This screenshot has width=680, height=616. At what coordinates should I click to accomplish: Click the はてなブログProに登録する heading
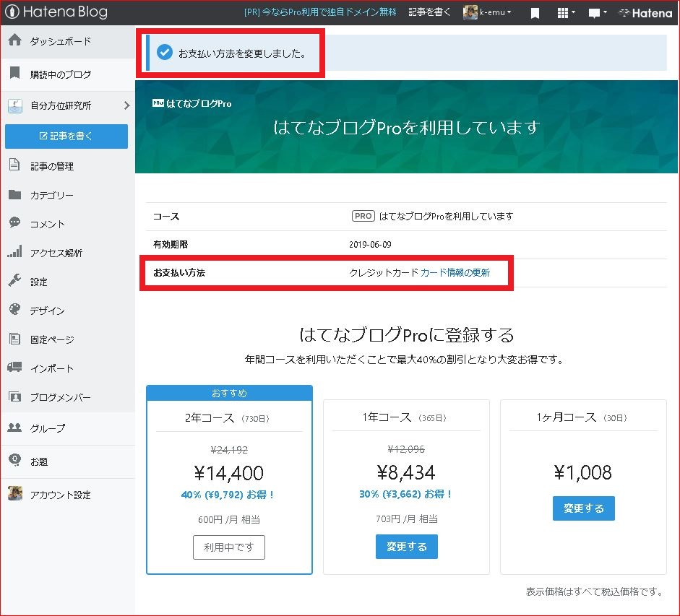pyautogui.click(x=406, y=334)
